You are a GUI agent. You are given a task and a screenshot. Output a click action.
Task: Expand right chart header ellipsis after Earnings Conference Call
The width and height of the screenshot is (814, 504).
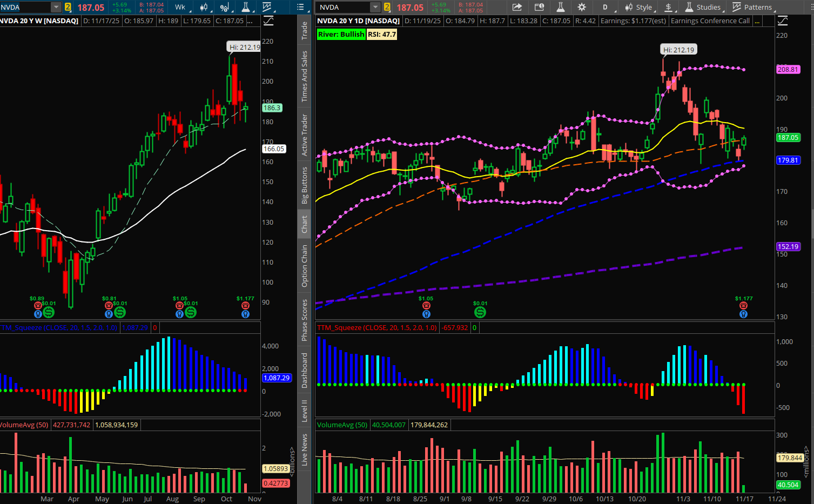coord(757,21)
